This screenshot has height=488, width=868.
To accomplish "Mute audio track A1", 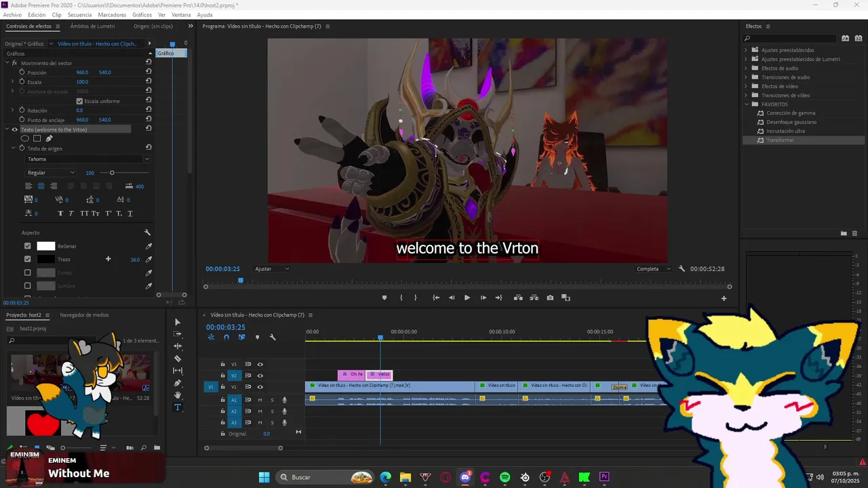I will click(260, 400).
